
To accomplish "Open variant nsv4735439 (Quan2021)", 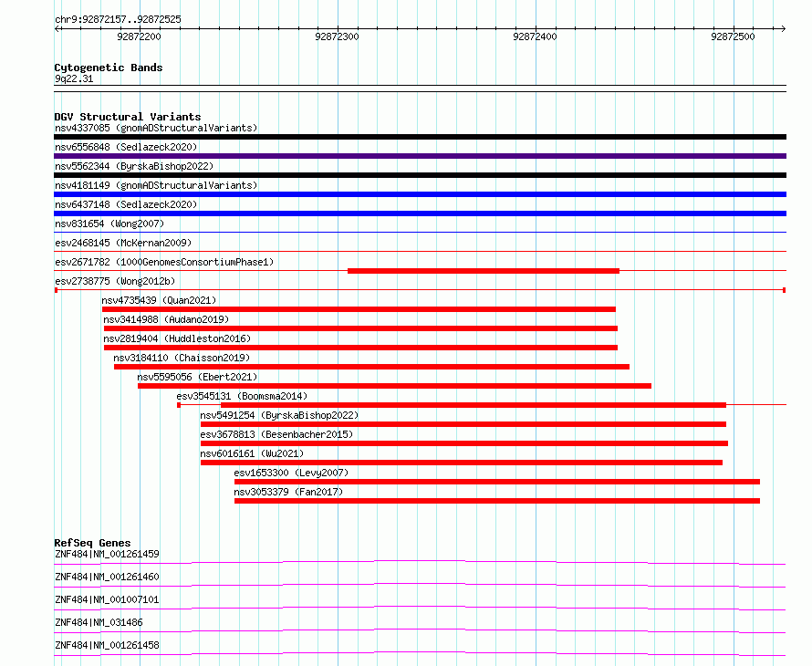I will (159, 300).
